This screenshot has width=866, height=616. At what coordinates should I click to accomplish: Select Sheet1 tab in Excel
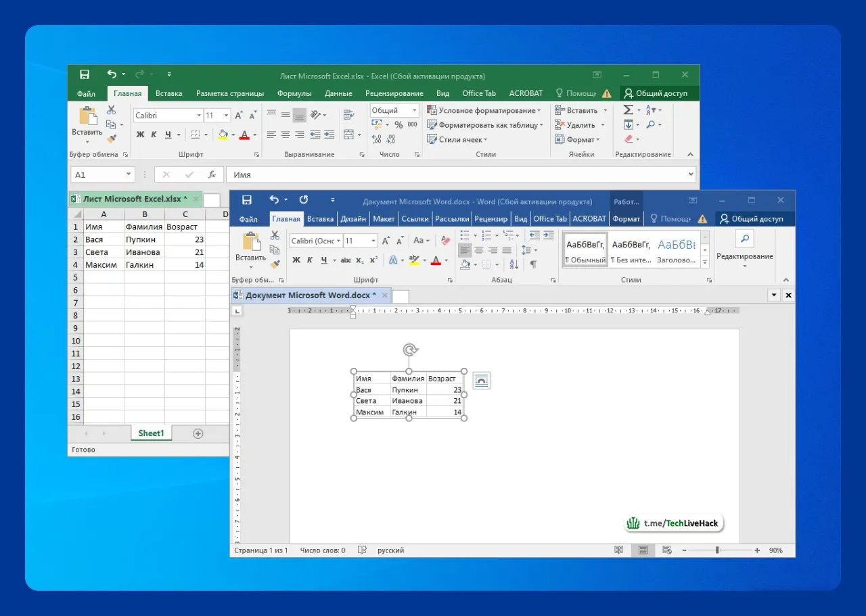152,433
